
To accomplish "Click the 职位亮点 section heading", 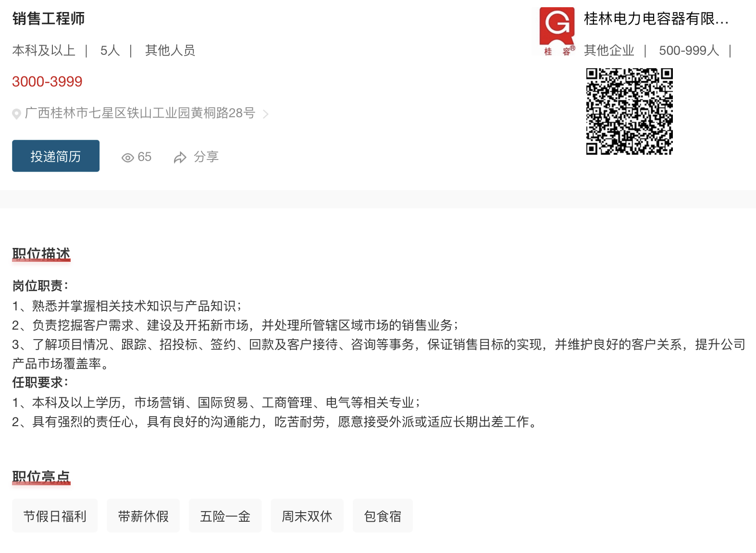I will pyautogui.click(x=41, y=477).
